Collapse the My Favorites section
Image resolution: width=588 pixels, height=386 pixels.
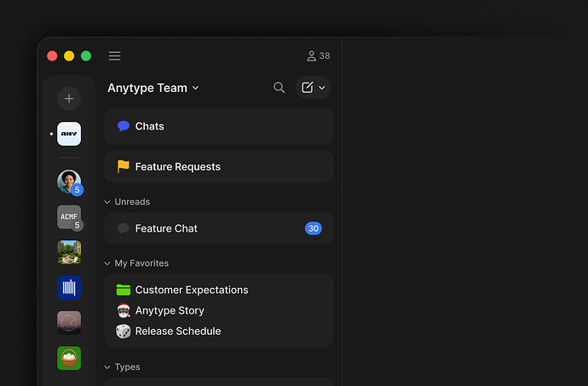[x=107, y=263]
